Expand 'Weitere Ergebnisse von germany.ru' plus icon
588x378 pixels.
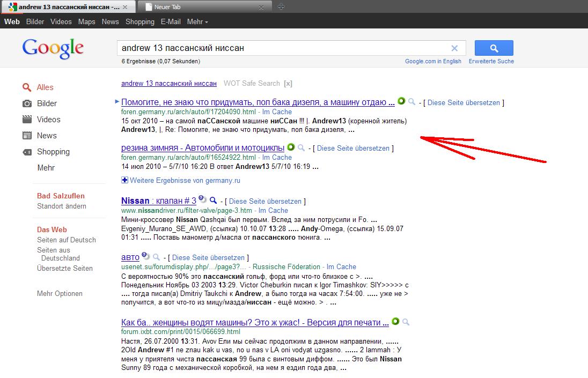(124, 180)
